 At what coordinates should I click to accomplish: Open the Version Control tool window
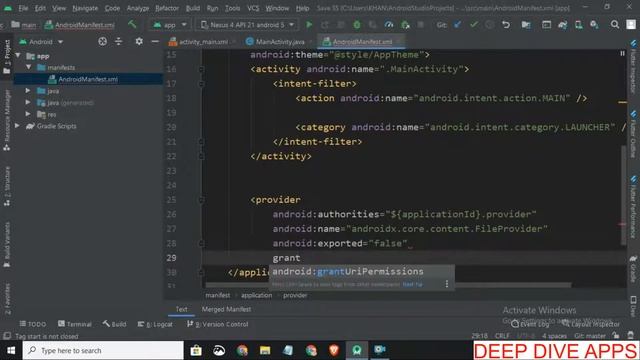tap(218, 324)
